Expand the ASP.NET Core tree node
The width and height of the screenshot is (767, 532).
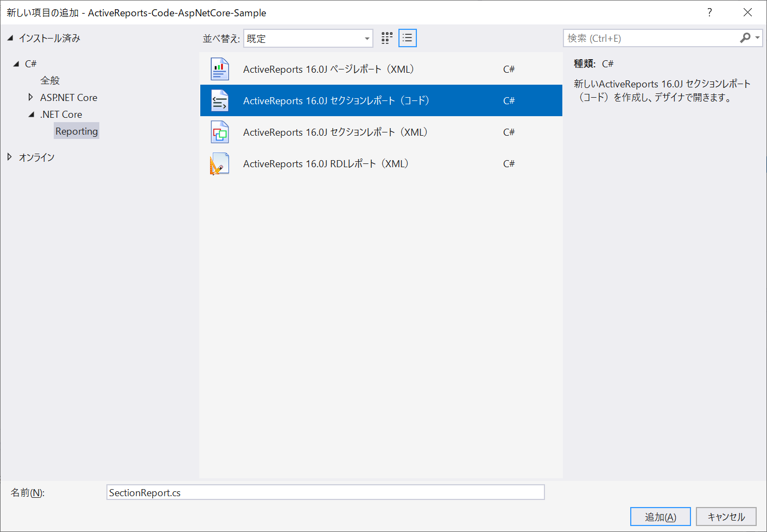point(30,97)
